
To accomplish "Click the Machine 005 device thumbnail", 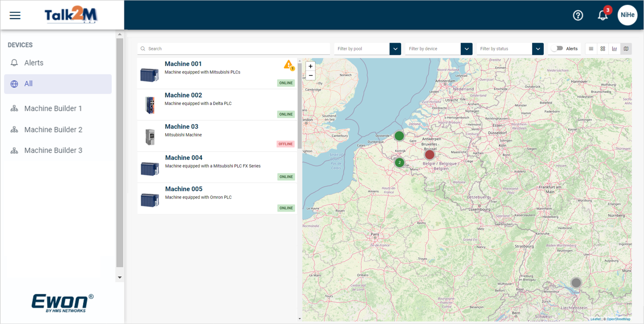I will (x=150, y=200).
